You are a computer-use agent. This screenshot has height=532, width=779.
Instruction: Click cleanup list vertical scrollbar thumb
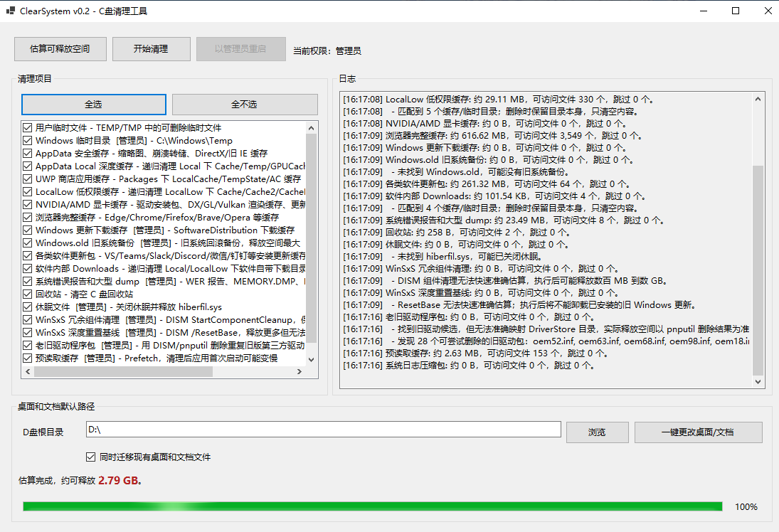pos(312,238)
